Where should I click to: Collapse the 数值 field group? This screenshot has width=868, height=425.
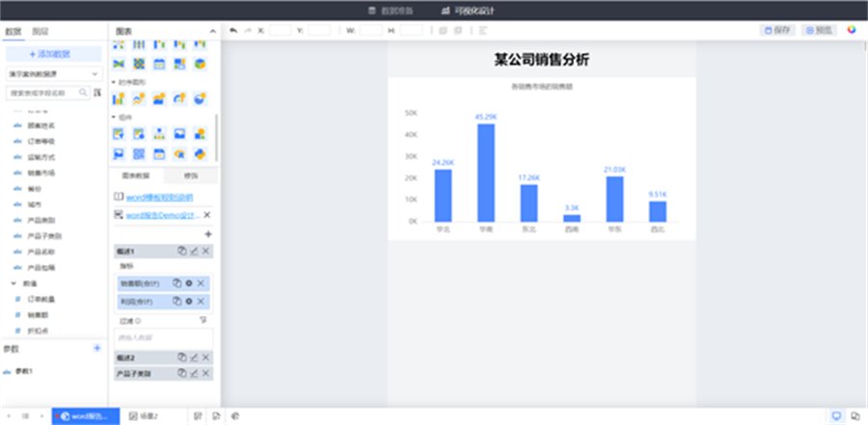point(14,283)
